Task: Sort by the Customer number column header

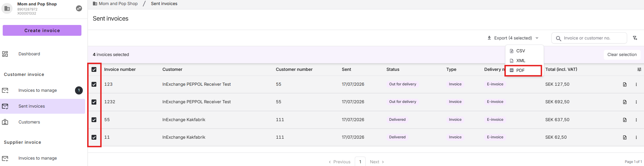Action: (x=294, y=70)
